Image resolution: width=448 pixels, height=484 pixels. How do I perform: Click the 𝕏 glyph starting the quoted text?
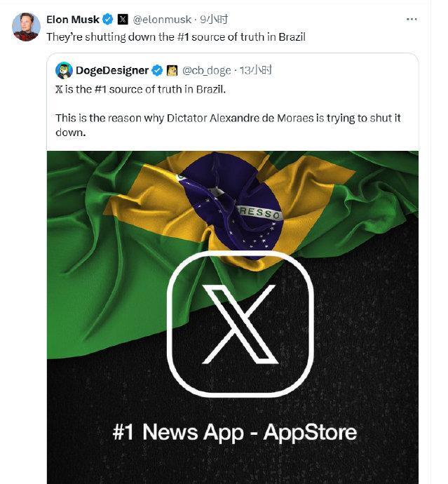click(x=59, y=90)
